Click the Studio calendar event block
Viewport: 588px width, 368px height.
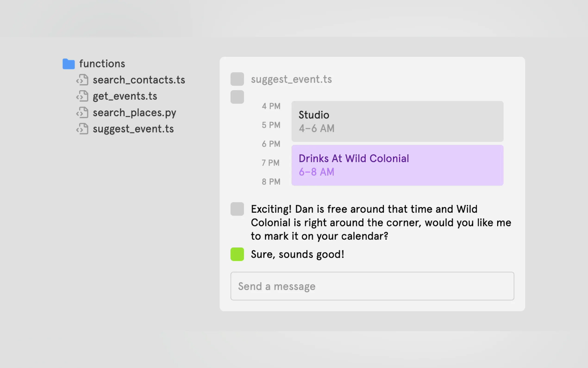[397, 121]
